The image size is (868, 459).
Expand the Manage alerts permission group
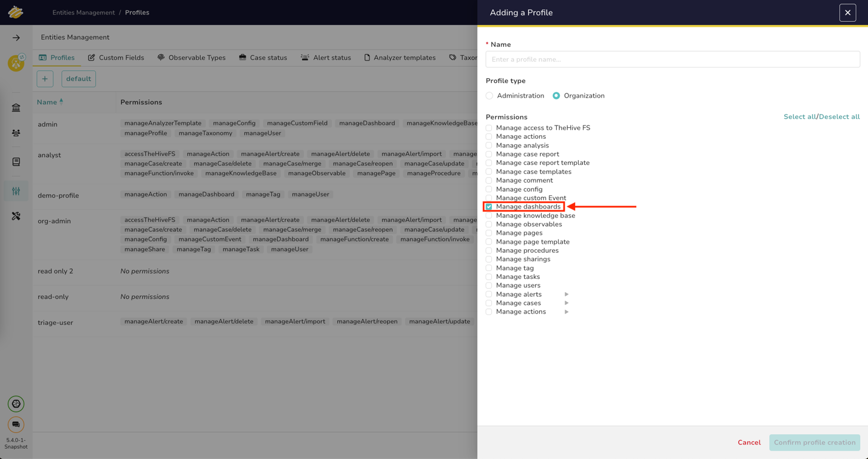click(567, 294)
